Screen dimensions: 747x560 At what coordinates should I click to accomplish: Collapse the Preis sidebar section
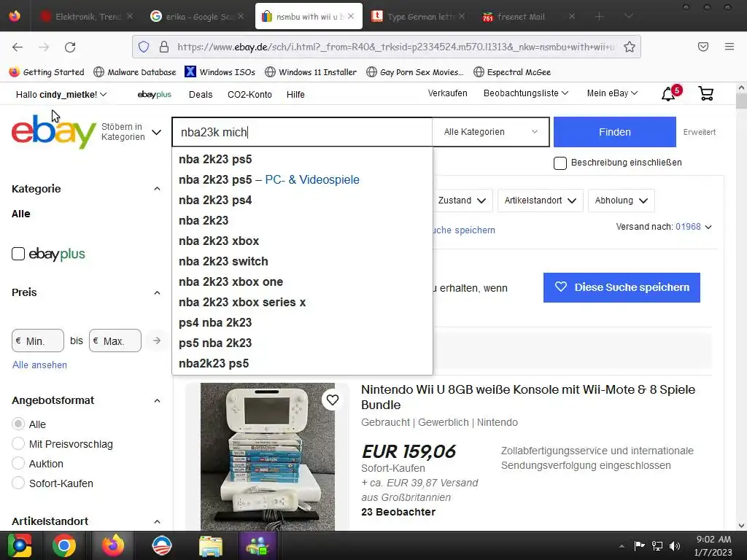coord(158,292)
